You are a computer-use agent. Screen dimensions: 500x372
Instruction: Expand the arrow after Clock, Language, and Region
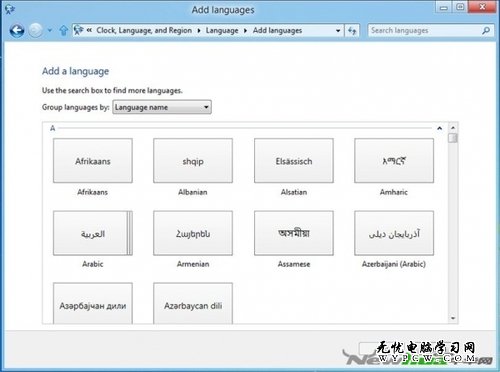pyautogui.click(x=199, y=31)
